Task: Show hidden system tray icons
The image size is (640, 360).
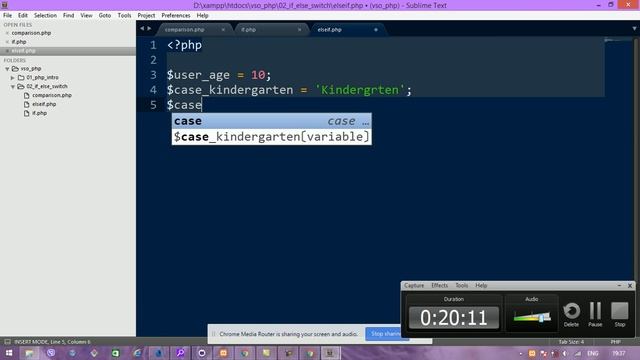Action: (521, 353)
